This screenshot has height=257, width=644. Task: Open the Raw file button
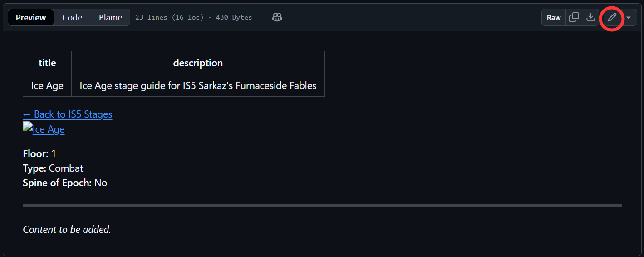click(x=554, y=17)
